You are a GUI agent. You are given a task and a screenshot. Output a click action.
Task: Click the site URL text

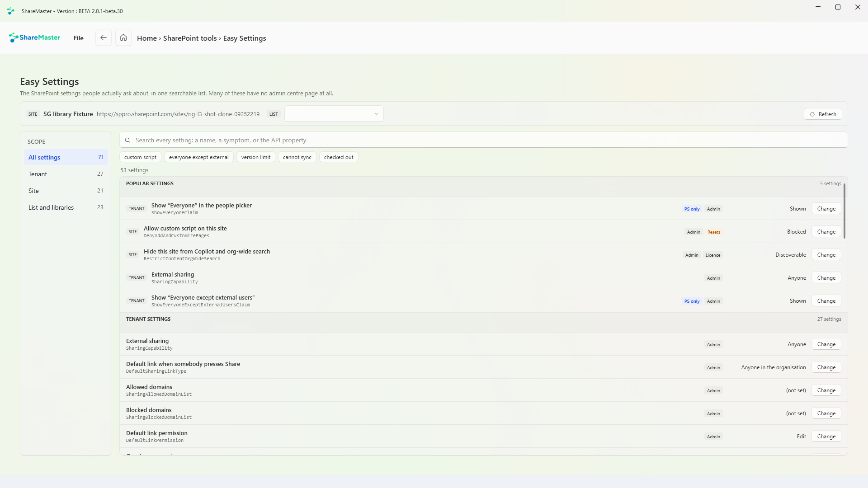(x=178, y=114)
